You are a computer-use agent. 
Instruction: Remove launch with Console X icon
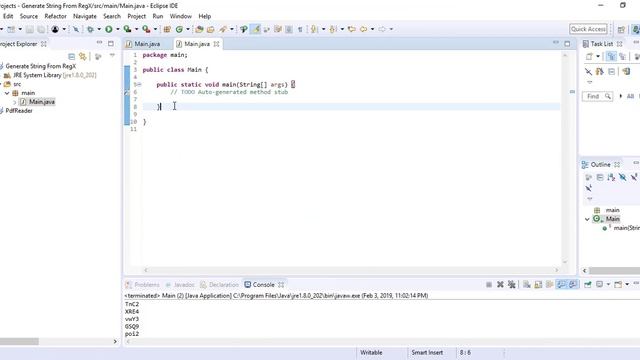tap(500, 284)
